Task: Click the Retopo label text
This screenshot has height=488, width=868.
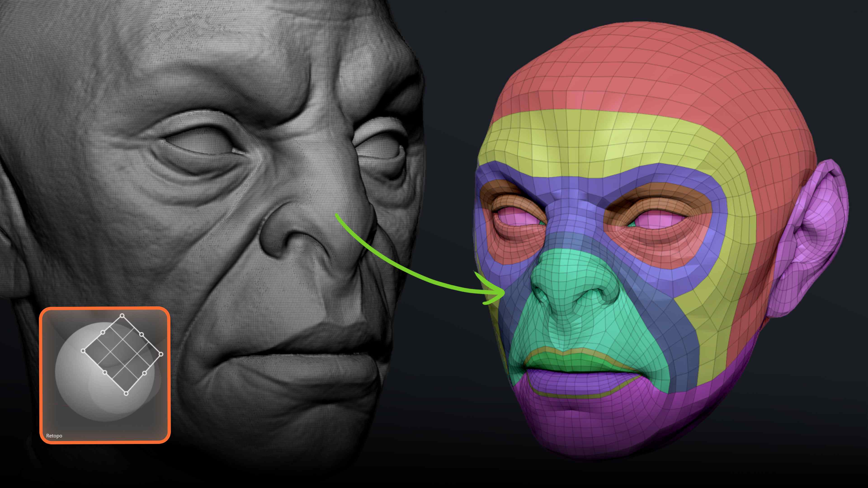Action: tap(54, 435)
